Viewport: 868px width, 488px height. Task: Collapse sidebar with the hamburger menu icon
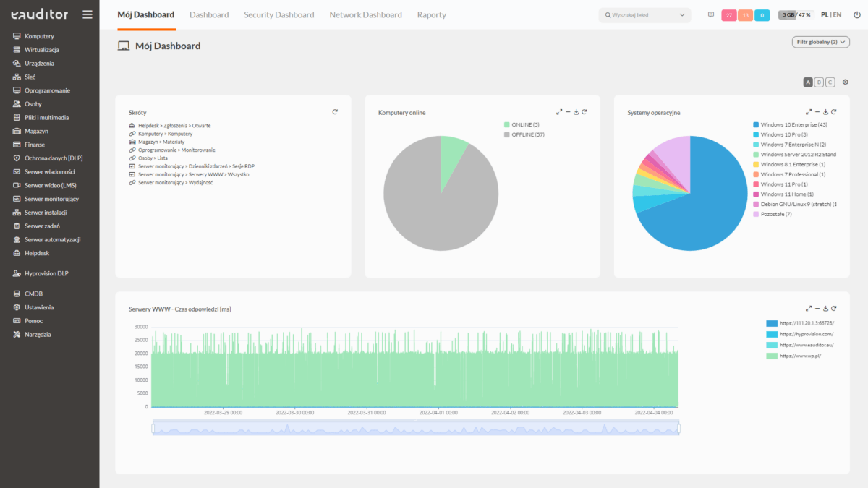point(88,14)
